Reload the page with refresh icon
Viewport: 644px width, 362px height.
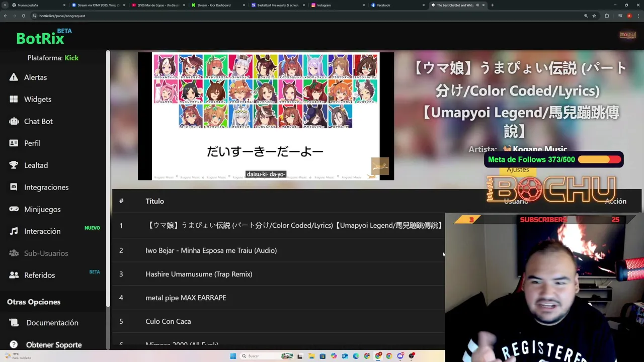pos(24,16)
